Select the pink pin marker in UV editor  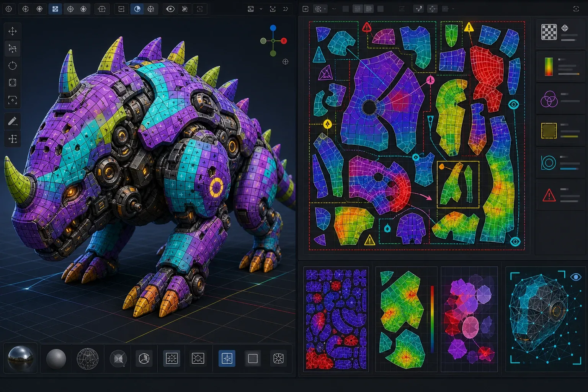[430, 80]
